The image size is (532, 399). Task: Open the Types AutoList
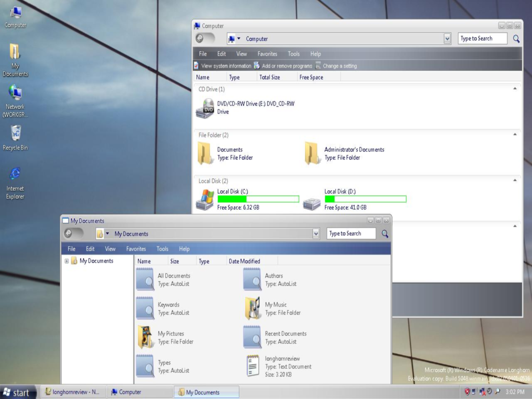[145, 366]
